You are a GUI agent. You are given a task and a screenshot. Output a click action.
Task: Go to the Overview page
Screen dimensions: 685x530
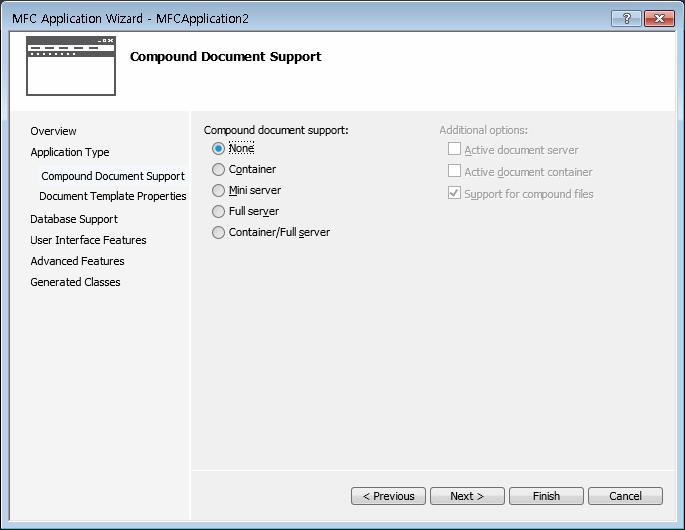[53, 131]
